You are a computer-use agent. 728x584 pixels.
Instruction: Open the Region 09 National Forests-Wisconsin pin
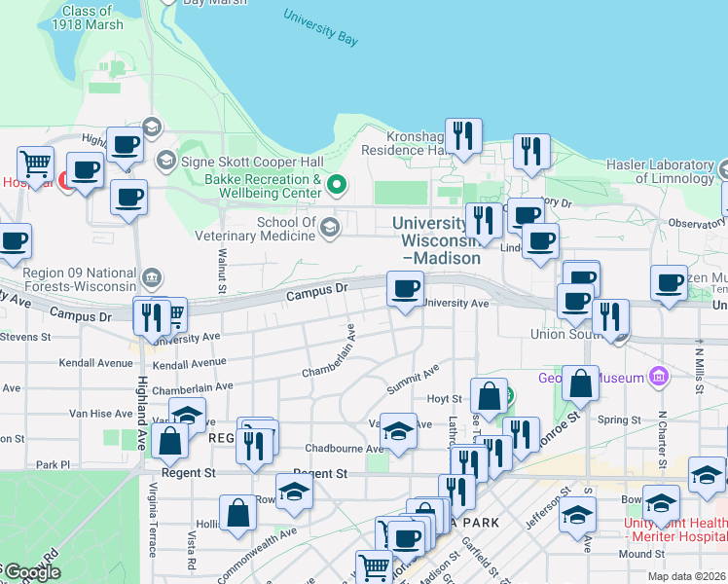point(152,277)
